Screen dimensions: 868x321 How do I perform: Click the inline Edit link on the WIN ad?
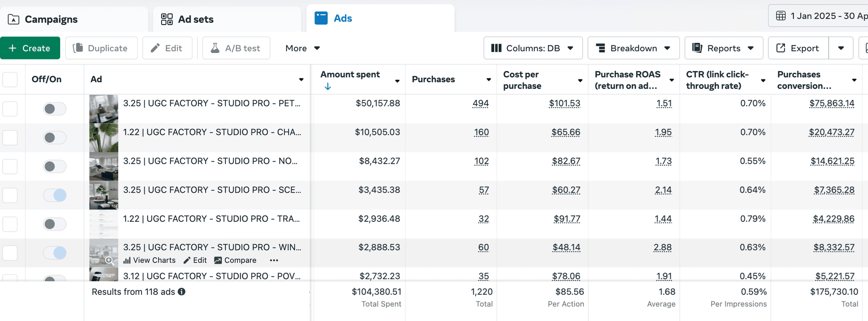[195, 260]
